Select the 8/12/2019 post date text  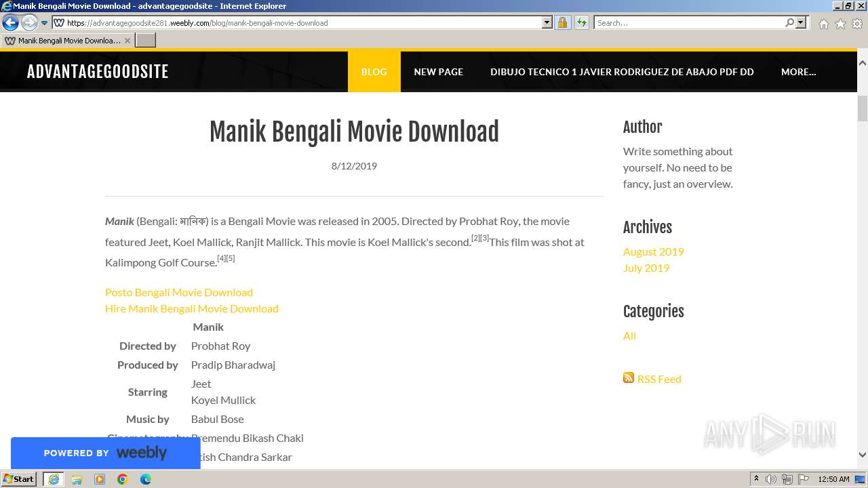[x=354, y=166]
